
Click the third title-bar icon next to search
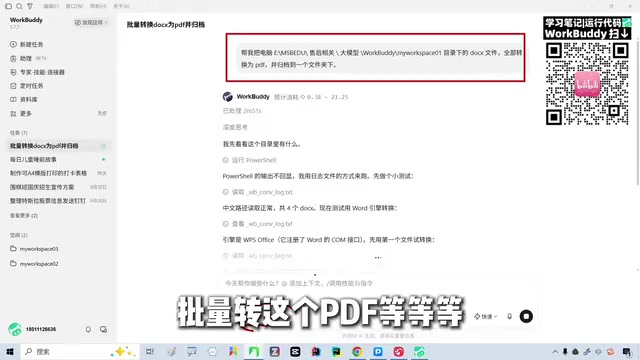click(30, 6)
